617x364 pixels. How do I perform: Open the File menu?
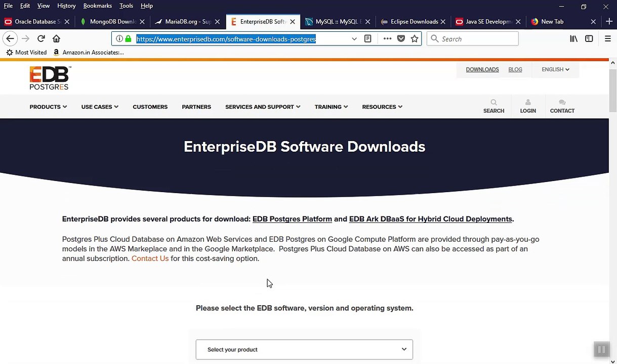[8, 6]
